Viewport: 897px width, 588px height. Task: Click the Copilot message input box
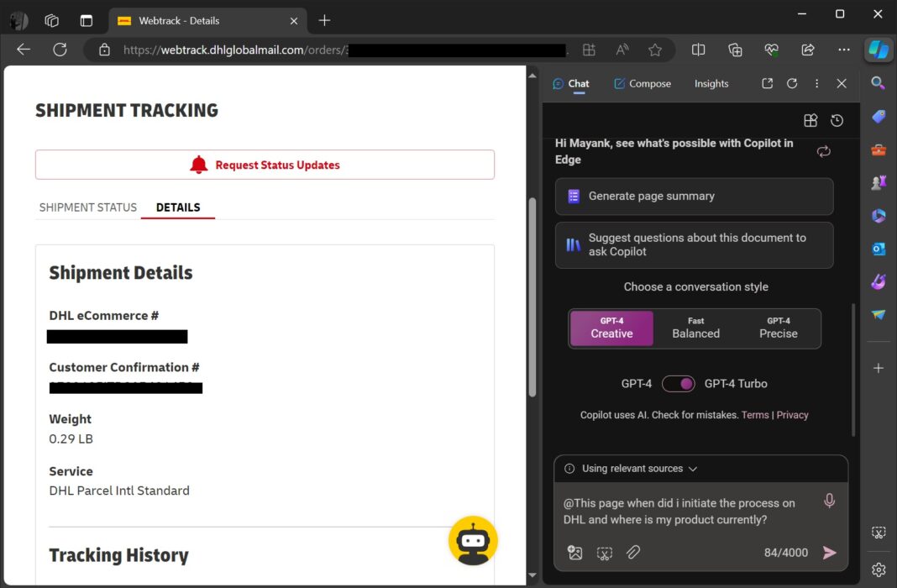tap(686, 512)
